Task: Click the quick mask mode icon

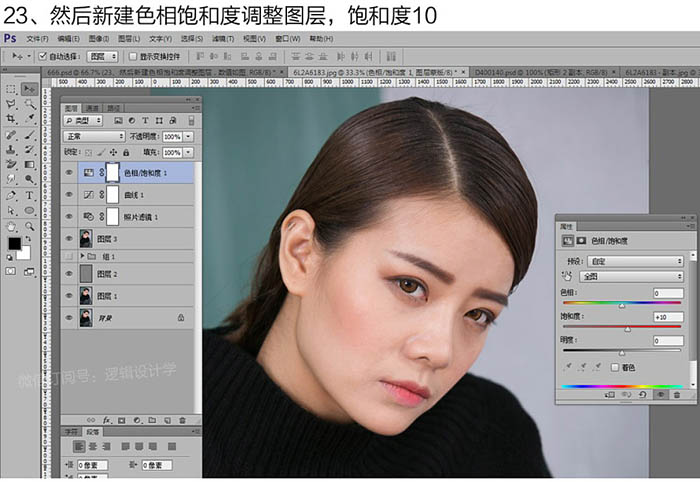Action: (x=11, y=271)
